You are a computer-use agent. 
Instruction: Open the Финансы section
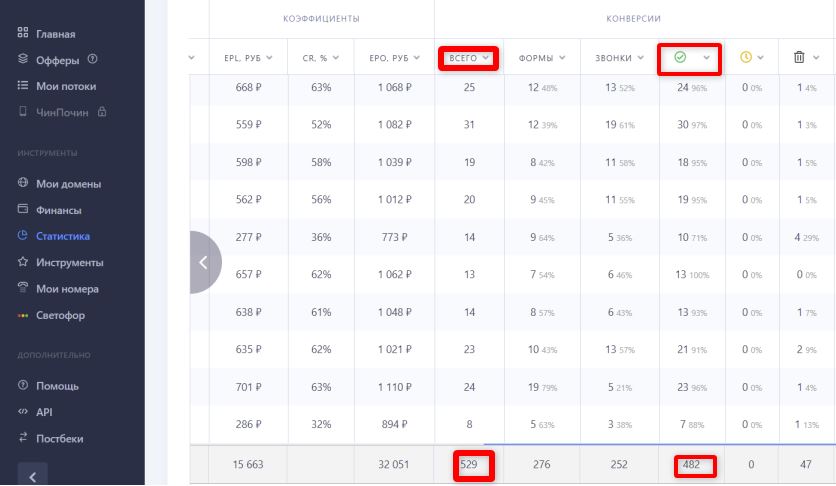[58, 210]
